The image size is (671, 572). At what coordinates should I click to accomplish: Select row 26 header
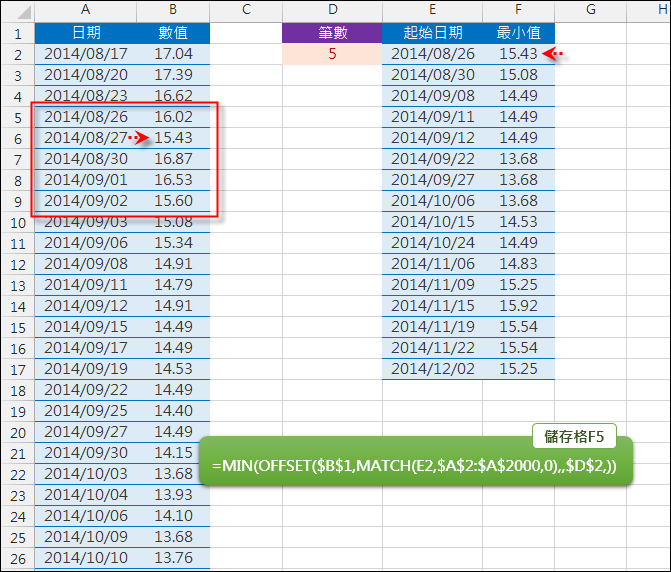[x=18, y=558]
